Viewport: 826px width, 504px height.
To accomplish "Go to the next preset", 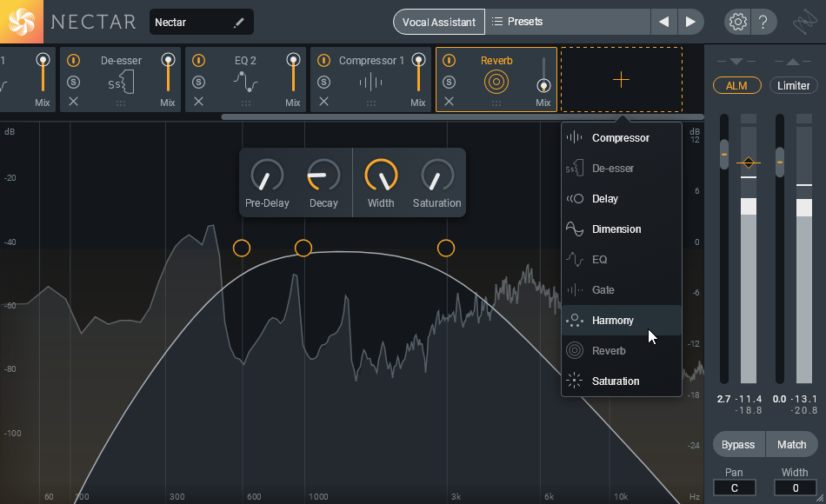I will (x=690, y=22).
